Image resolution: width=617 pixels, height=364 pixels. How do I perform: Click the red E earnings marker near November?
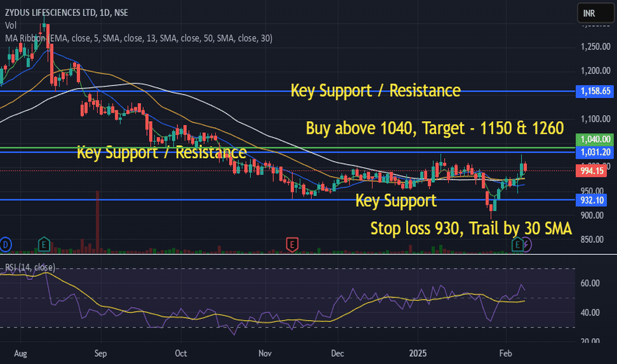pyautogui.click(x=291, y=245)
